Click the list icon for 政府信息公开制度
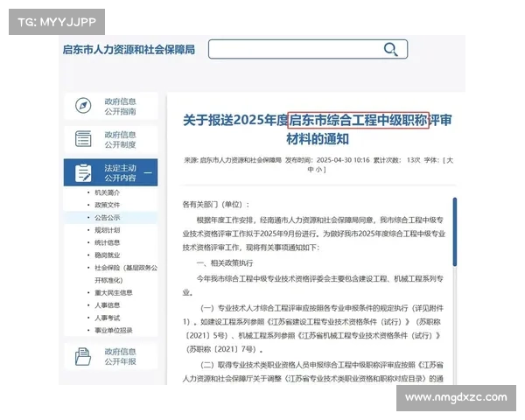Viewport: 525px width, 420px height. click(84, 139)
